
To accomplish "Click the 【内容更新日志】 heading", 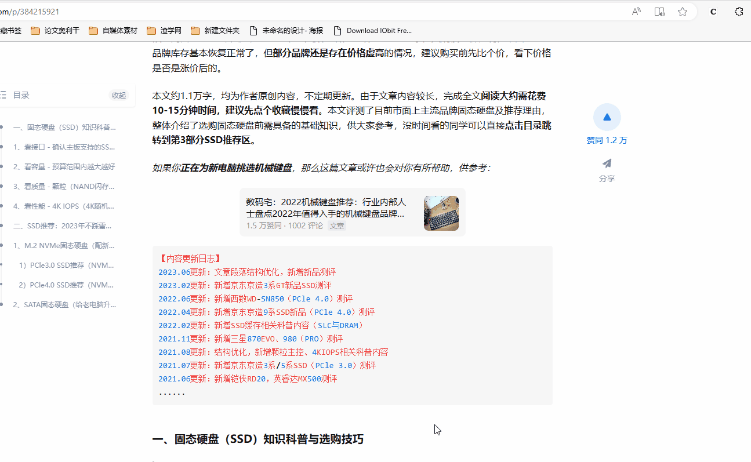I will pos(190,259).
